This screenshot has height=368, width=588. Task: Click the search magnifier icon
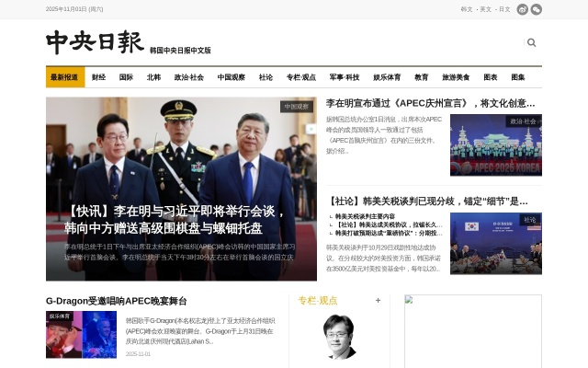point(531,42)
